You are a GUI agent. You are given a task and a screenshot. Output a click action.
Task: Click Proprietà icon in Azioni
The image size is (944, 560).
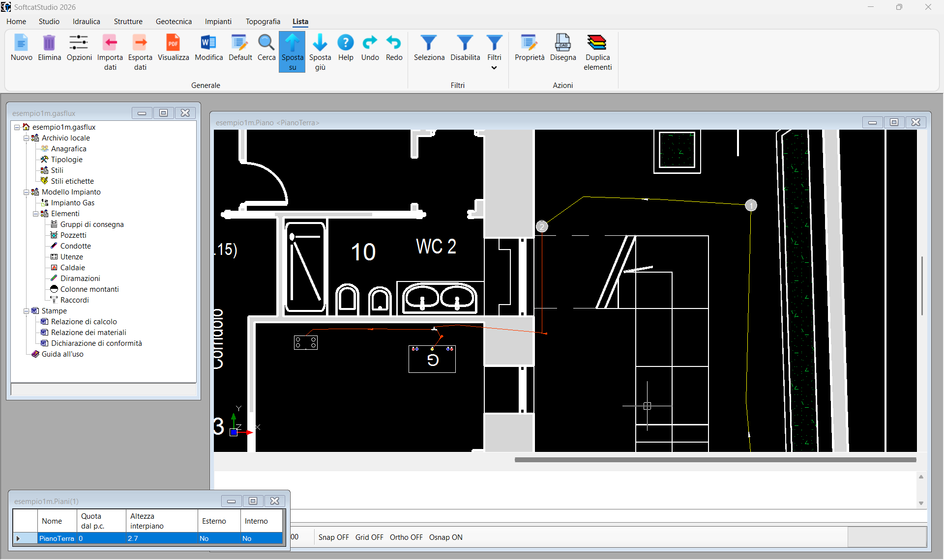(529, 43)
